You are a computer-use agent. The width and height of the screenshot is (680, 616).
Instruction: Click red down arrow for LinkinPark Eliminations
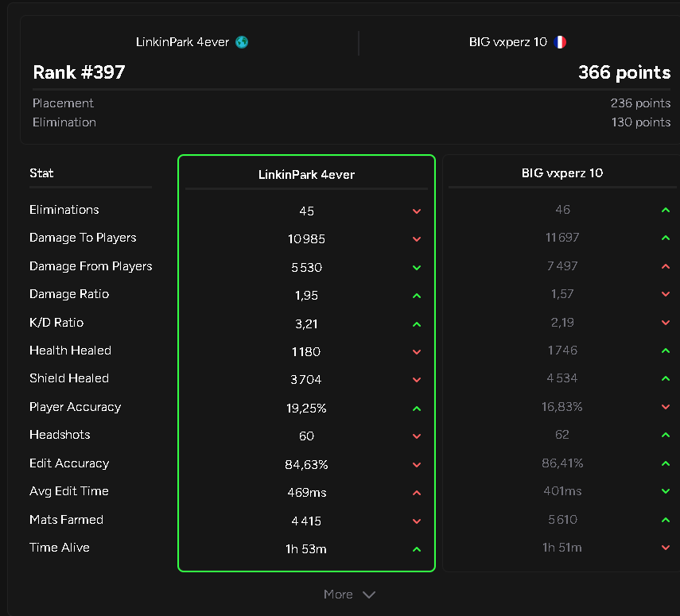coord(417,211)
